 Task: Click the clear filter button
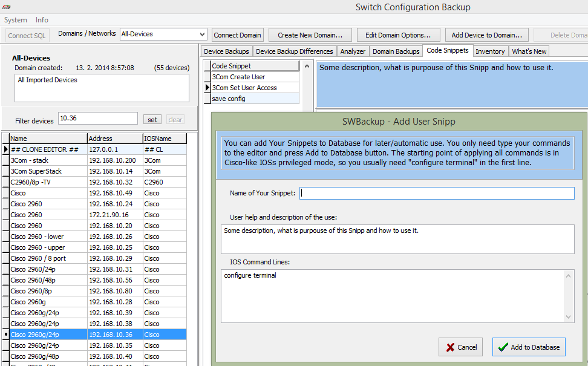[x=175, y=120]
